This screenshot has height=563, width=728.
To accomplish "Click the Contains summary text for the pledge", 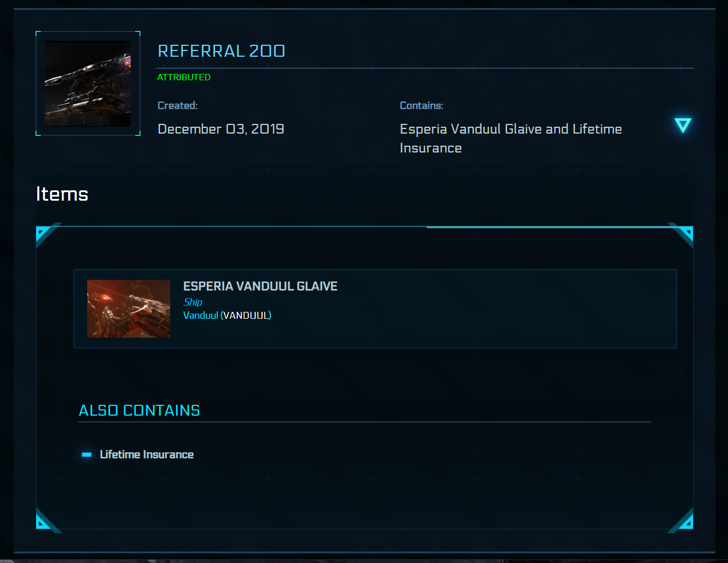I will pos(511,138).
